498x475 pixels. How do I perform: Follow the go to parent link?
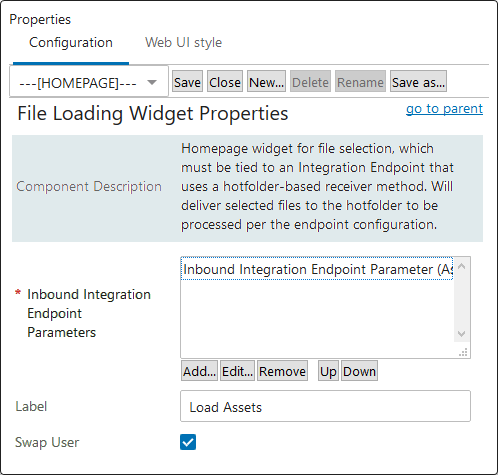pyautogui.click(x=444, y=109)
